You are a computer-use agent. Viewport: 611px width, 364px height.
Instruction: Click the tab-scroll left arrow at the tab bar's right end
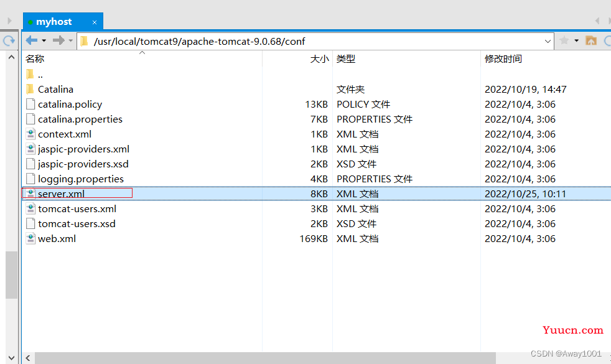[597, 21]
